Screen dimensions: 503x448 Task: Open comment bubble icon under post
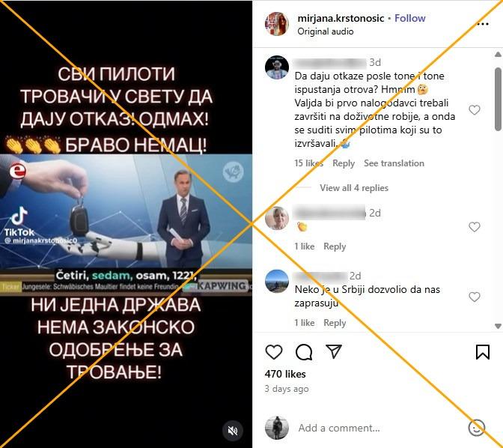(x=303, y=352)
